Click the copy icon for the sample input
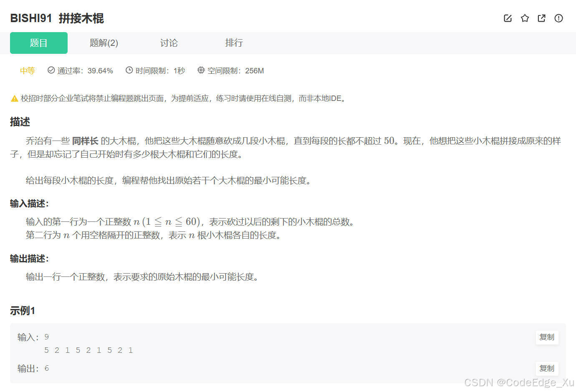576x392 pixels. pyautogui.click(x=547, y=337)
